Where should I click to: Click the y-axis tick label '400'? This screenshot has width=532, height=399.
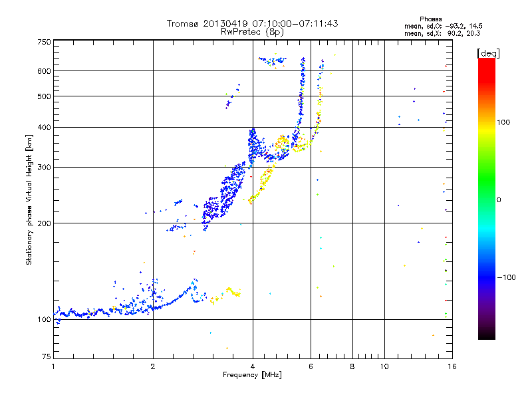(x=44, y=128)
